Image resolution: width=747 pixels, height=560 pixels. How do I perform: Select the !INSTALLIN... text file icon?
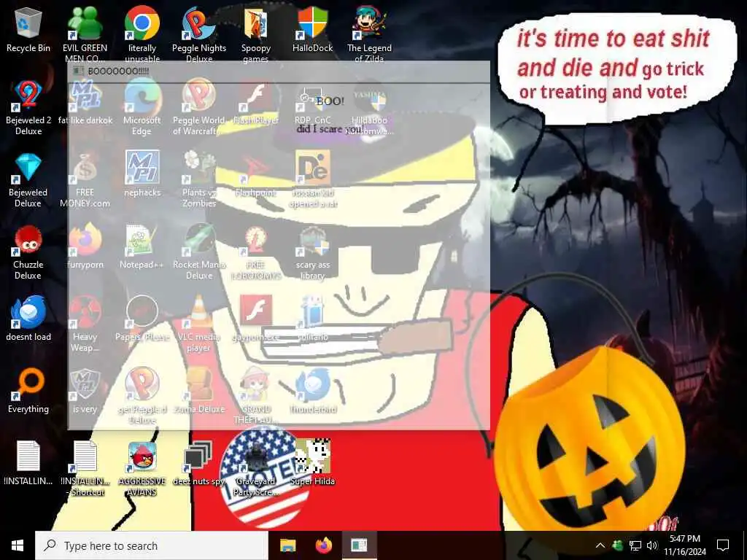(x=28, y=463)
